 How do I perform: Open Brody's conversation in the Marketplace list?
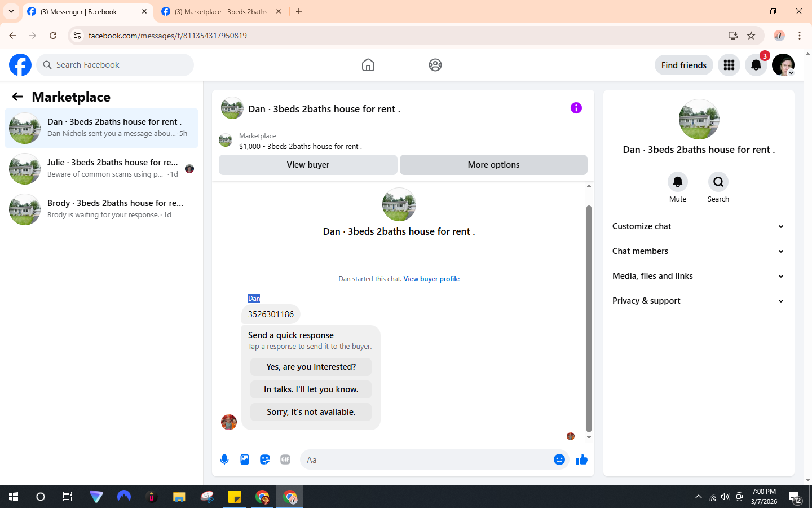tap(101, 209)
